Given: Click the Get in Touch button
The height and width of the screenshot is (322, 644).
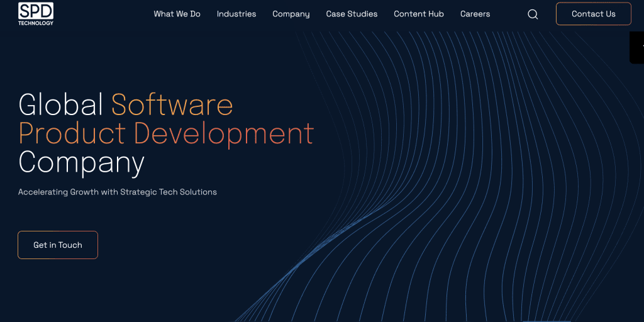Looking at the screenshot, I should pyautogui.click(x=58, y=245).
